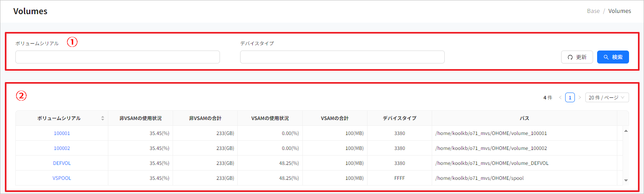Open the DEFVOL volume link
The height and width of the screenshot is (194, 644).
click(x=62, y=163)
